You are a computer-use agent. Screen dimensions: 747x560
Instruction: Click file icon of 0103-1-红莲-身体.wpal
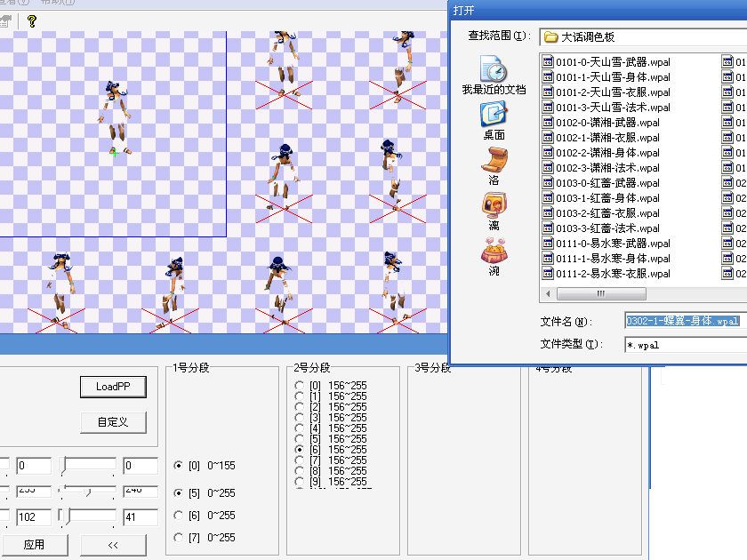548,198
